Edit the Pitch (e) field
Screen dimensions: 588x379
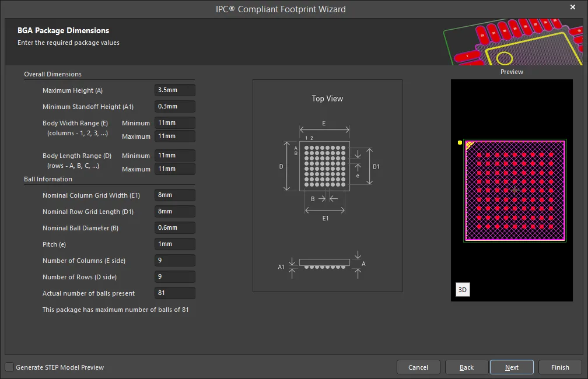pos(175,244)
